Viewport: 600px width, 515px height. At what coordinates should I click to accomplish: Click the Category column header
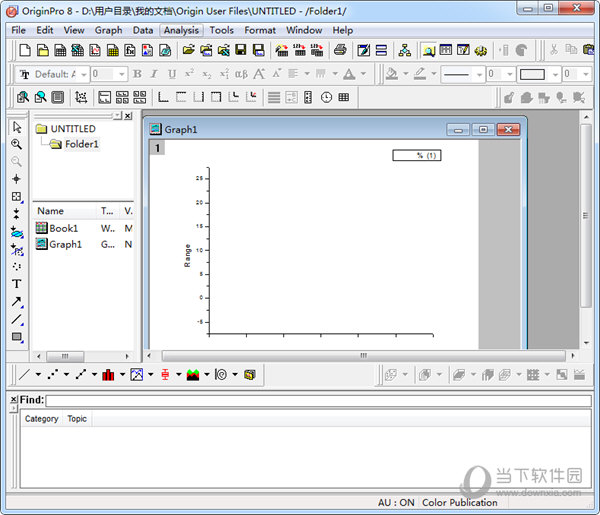(42, 419)
